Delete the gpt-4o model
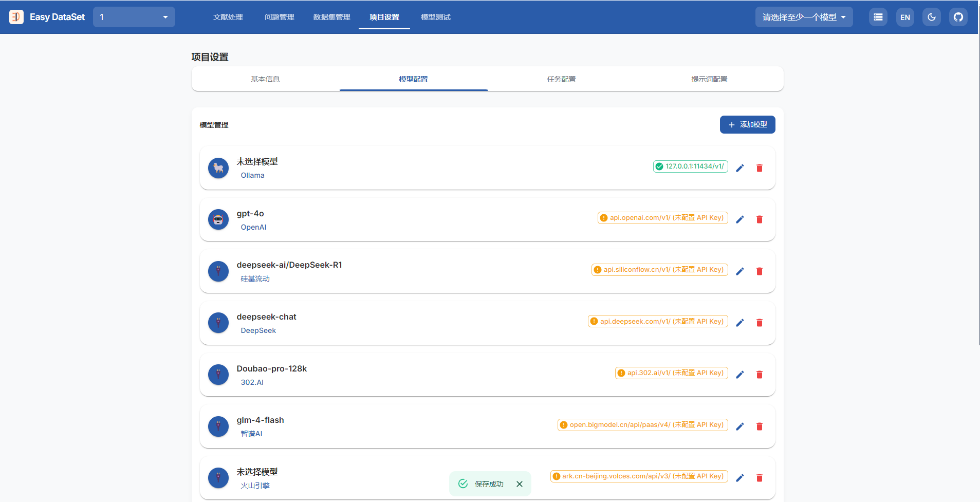This screenshot has width=980, height=502. coord(760,219)
